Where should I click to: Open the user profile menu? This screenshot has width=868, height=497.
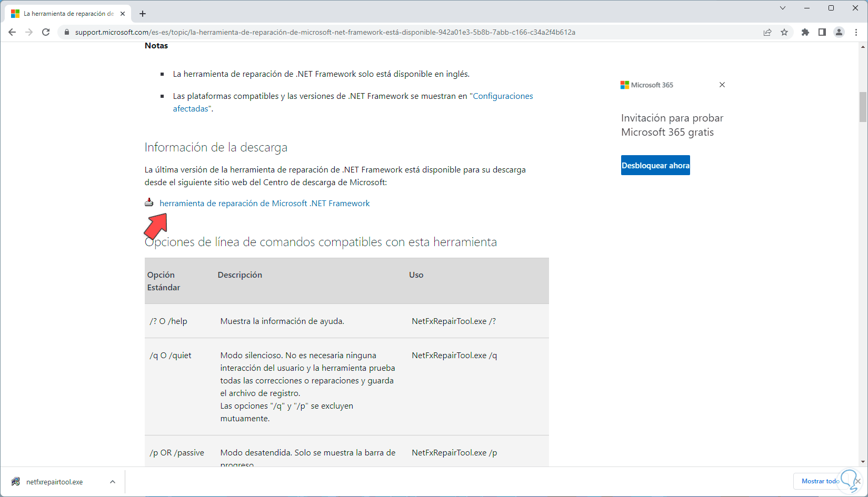coord(839,32)
